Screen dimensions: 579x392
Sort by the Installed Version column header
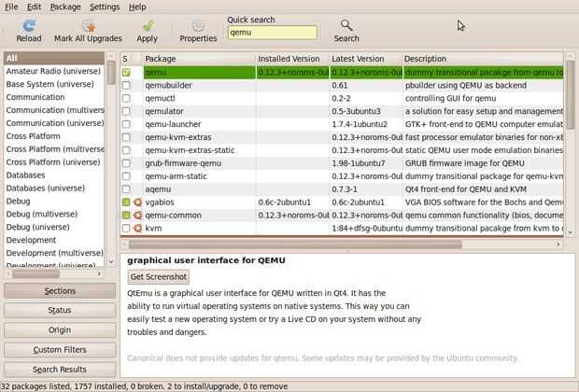coord(292,59)
